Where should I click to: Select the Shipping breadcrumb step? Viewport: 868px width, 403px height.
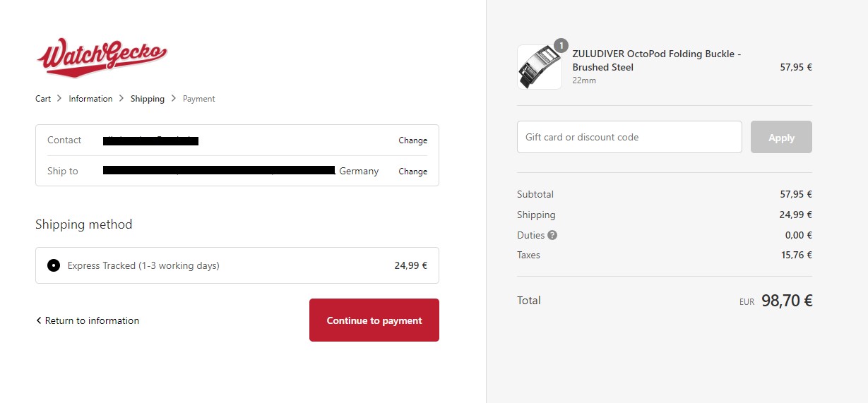tap(147, 99)
